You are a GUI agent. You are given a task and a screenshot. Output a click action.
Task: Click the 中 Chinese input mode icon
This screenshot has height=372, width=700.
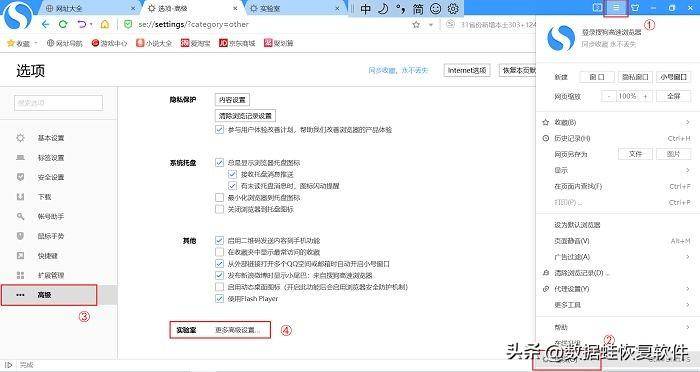pyautogui.click(x=366, y=8)
